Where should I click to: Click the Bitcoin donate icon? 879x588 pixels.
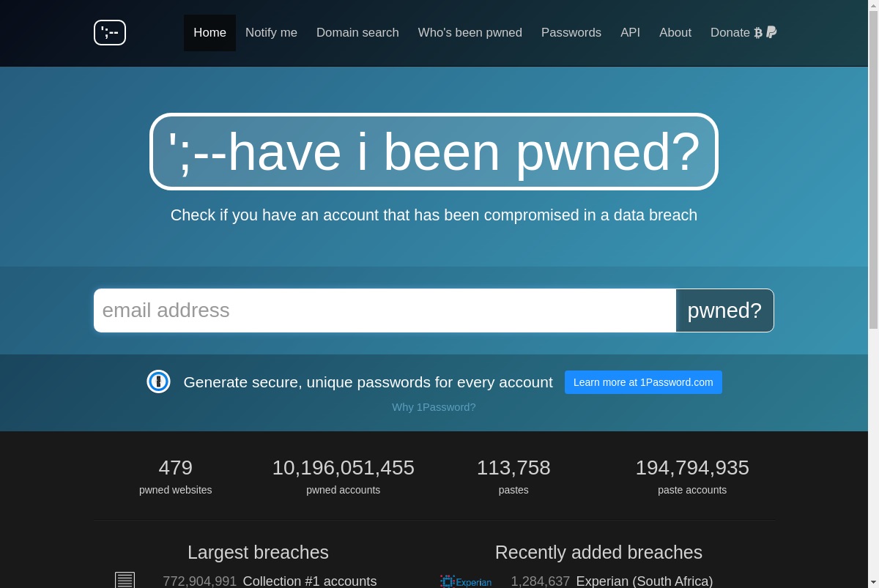[758, 33]
